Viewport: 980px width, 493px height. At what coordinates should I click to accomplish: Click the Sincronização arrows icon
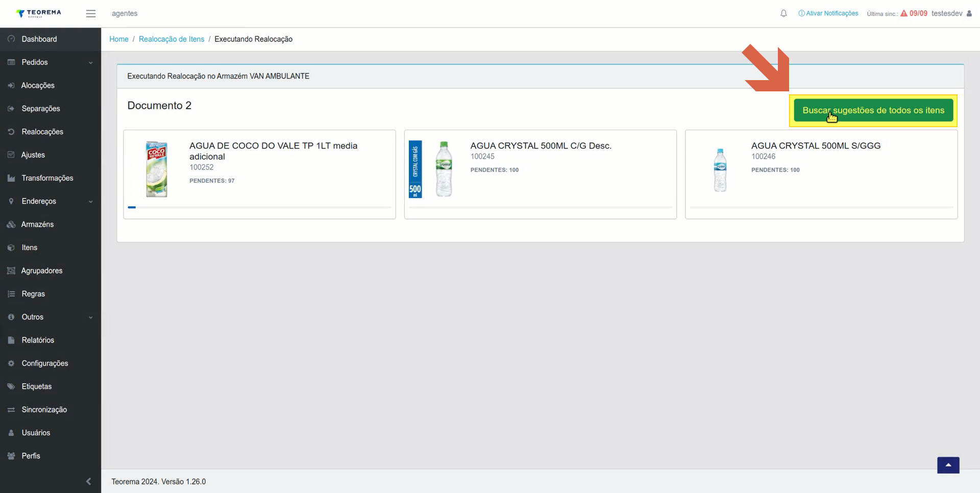(x=11, y=410)
